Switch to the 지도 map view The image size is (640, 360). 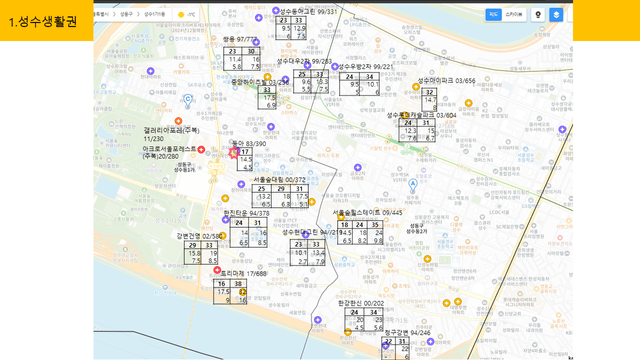493,15
